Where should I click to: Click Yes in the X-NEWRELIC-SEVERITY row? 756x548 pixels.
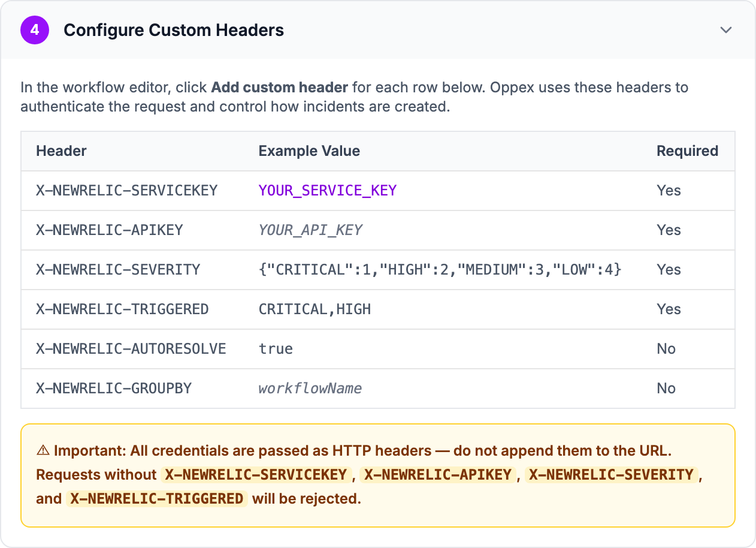(x=669, y=270)
